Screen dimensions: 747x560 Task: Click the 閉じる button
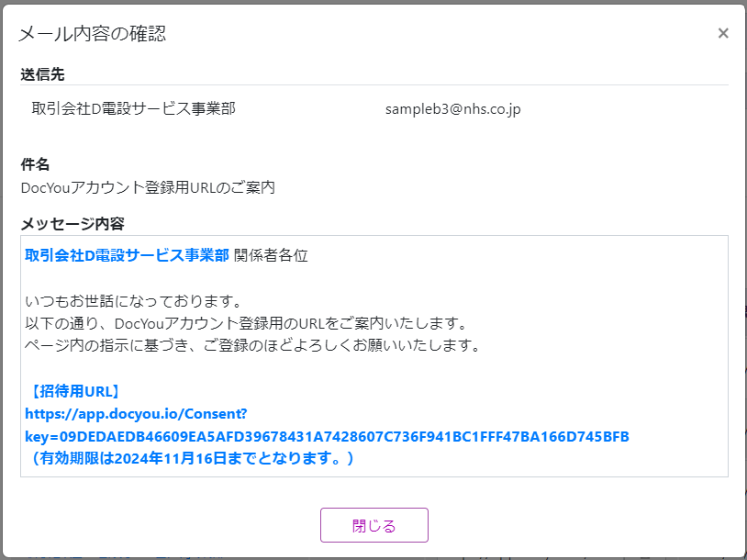[373, 525]
